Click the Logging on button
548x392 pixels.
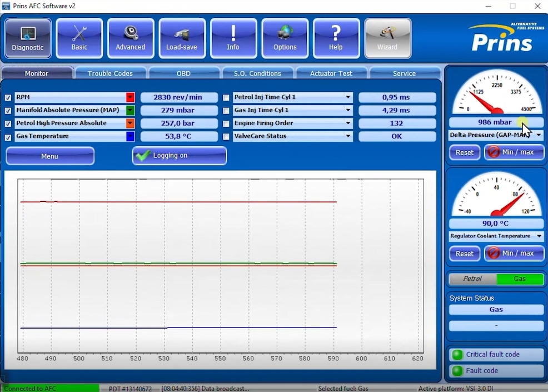coord(179,156)
